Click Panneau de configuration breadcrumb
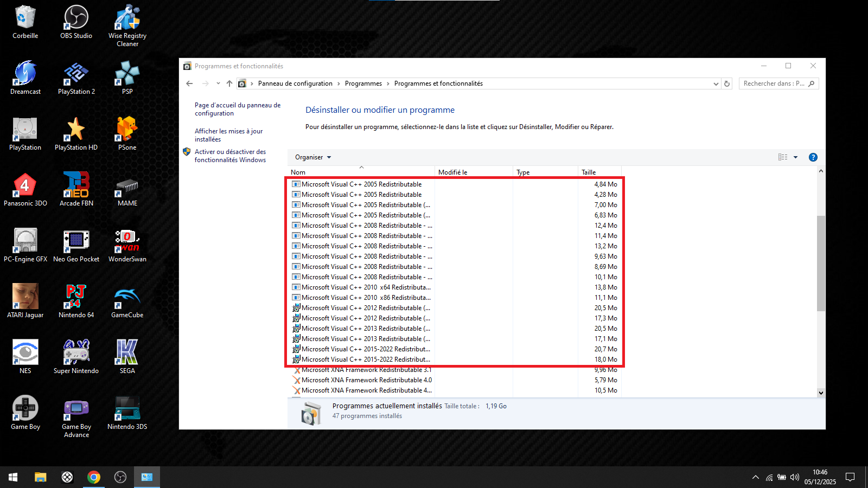868x488 pixels. pyautogui.click(x=295, y=84)
